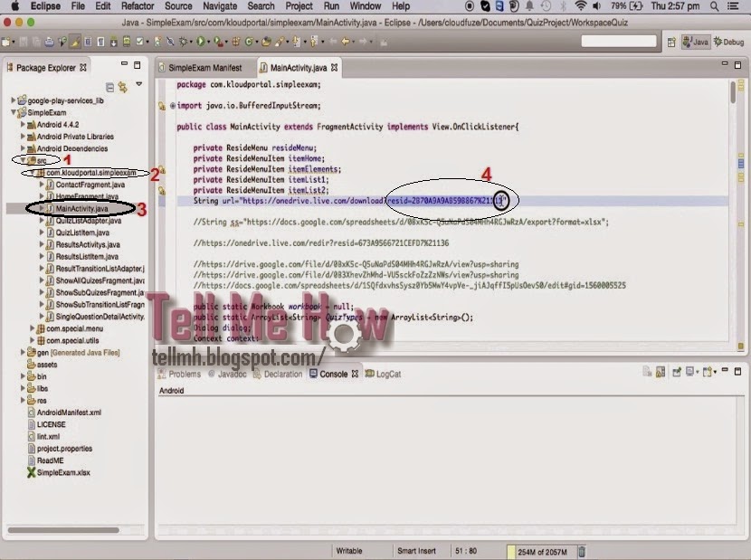The image size is (751, 560).
Task: Toggle Scroll Lock in Console view
Action: [x=661, y=372]
